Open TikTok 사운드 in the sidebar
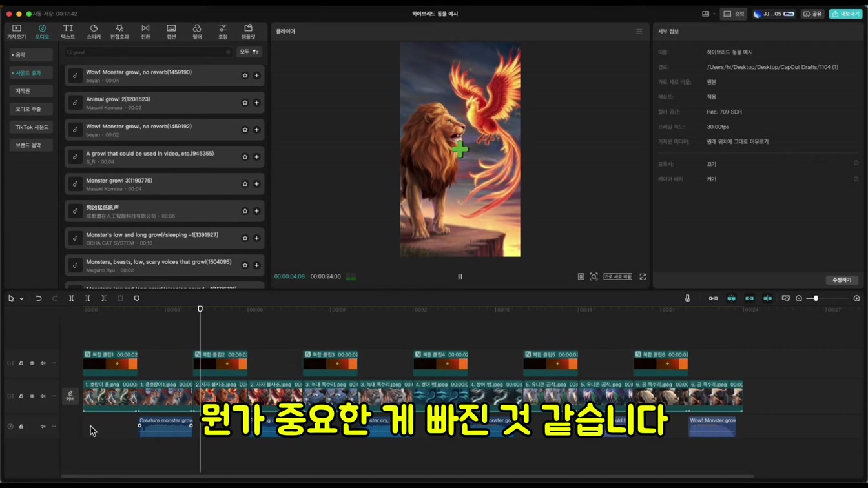Screen dimensions: 868x488 tap(30, 127)
